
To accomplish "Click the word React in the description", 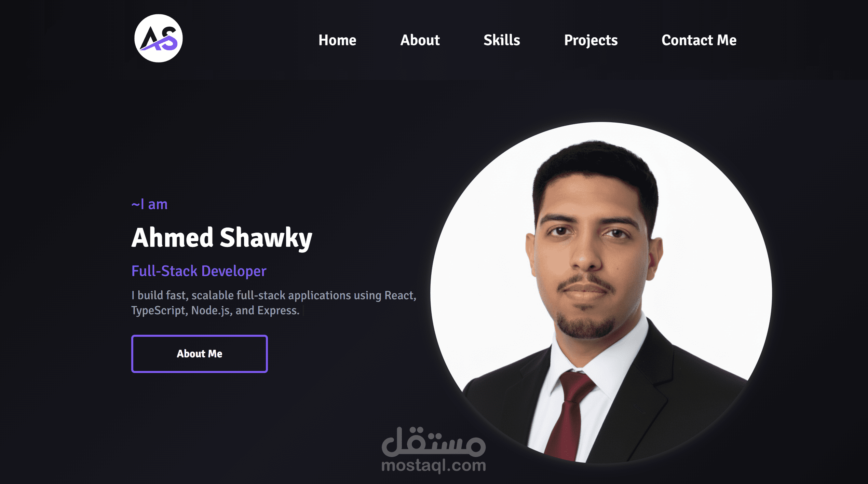I will point(400,295).
